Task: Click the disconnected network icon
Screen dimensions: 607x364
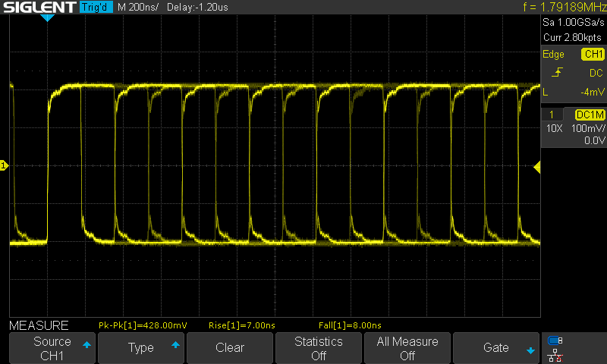Action: 555,354
